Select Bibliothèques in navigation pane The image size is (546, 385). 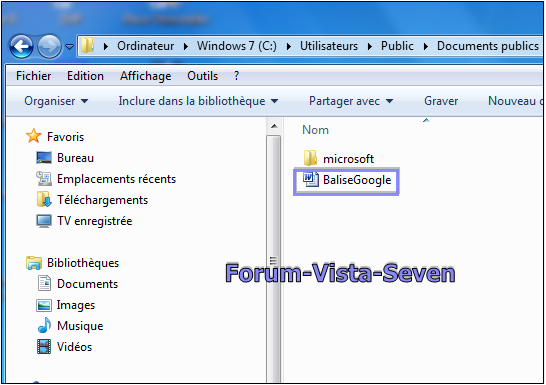click(x=83, y=263)
